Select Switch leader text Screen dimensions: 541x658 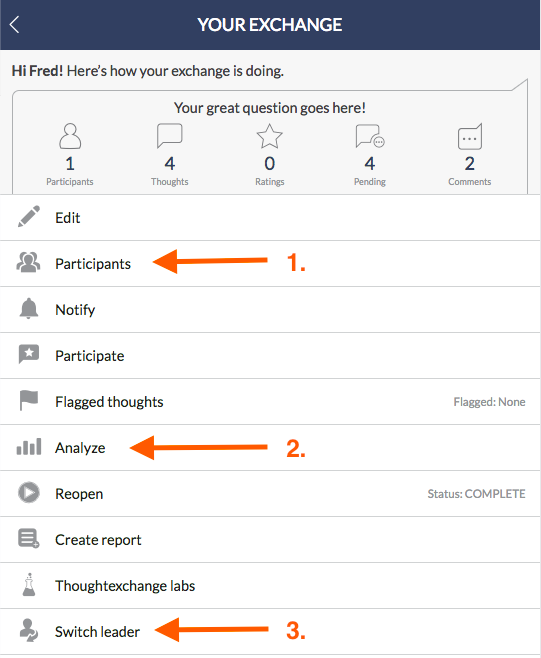pos(97,632)
